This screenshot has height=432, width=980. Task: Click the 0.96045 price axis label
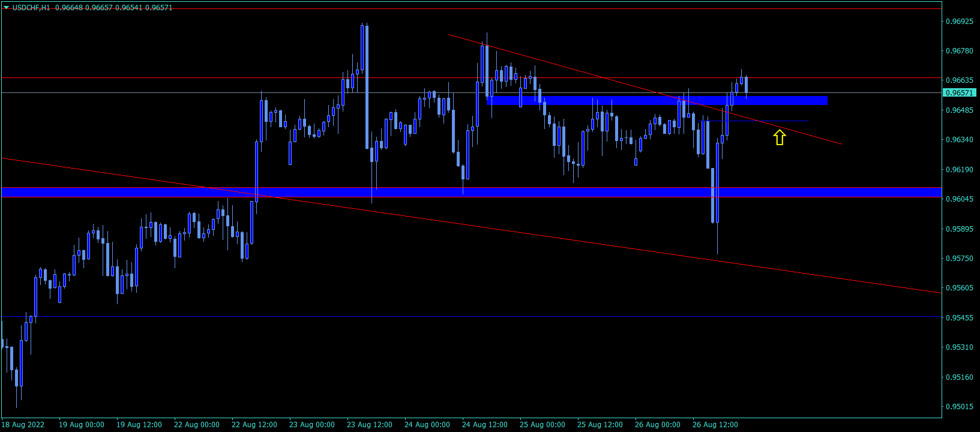pos(959,199)
